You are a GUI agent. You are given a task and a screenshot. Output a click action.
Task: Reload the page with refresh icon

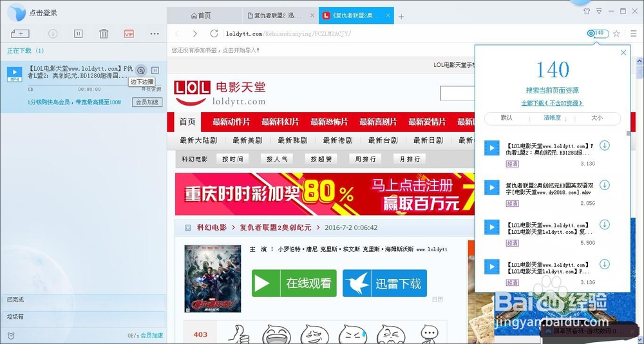tap(214, 33)
